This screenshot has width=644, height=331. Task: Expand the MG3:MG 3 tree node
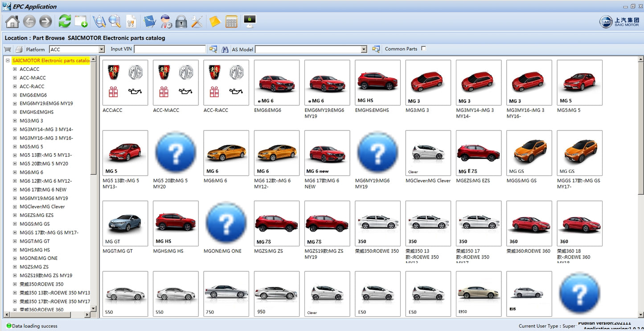[x=15, y=121]
